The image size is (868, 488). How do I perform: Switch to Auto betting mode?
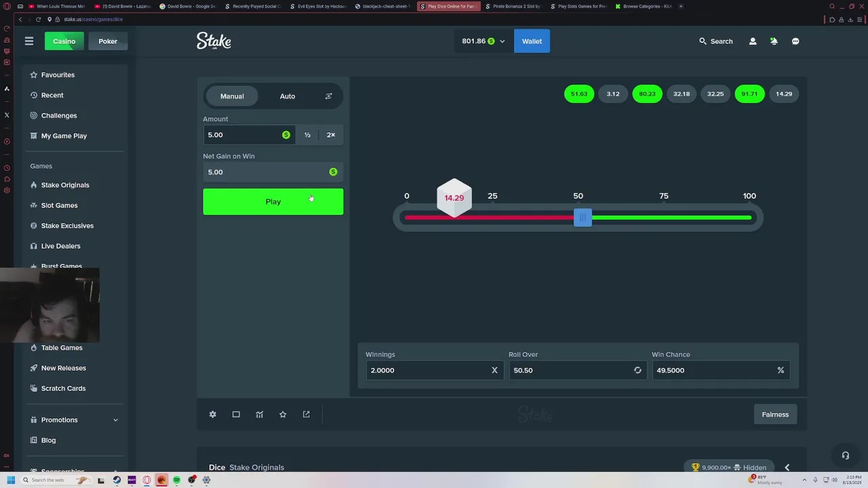[x=288, y=96]
